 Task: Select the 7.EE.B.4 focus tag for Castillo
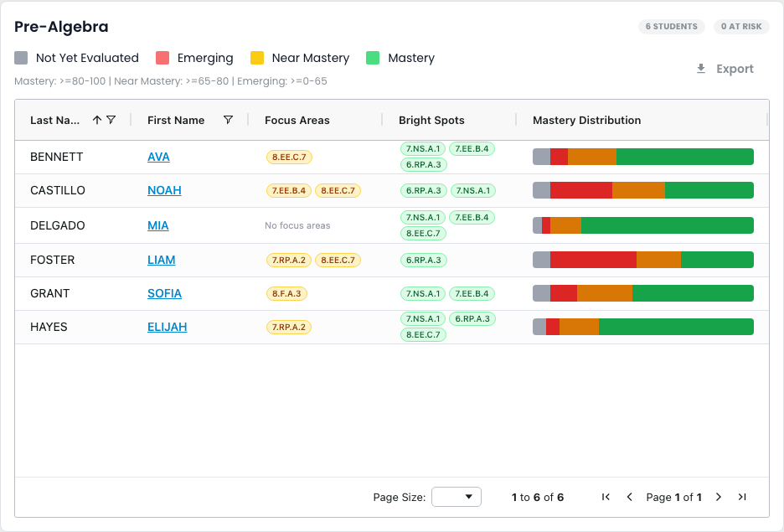(289, 190)
